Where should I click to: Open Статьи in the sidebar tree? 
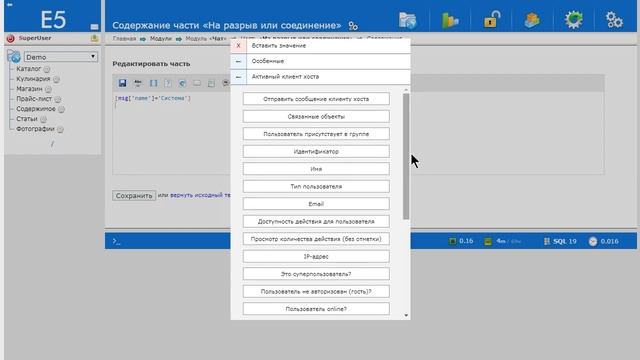point(27,119)
